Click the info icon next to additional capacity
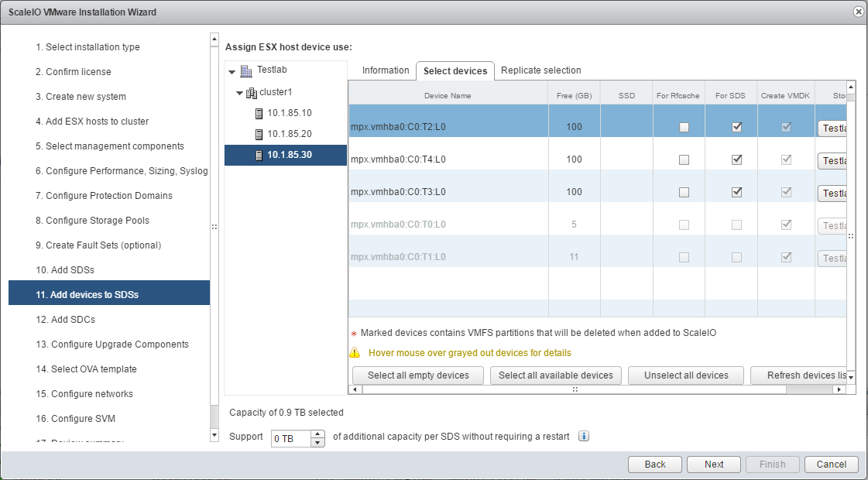The height and width of the screenshot is (480, 868). (x=584, y=437)
